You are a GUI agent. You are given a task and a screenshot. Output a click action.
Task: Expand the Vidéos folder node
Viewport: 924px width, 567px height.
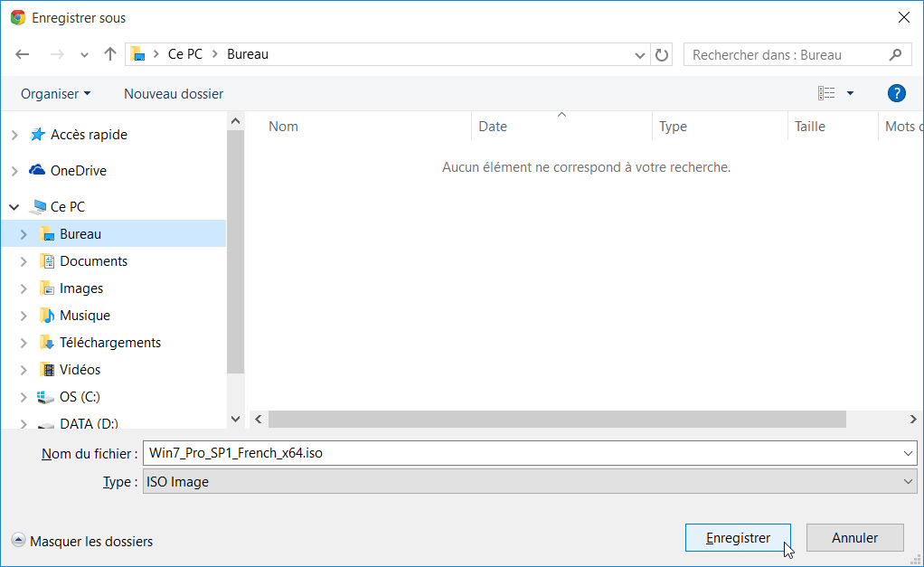[24, 370]
